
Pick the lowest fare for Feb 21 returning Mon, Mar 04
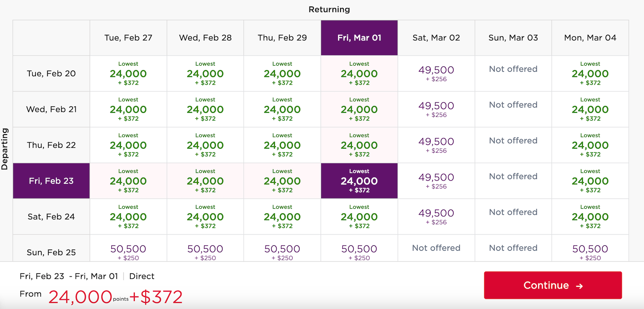590,109
